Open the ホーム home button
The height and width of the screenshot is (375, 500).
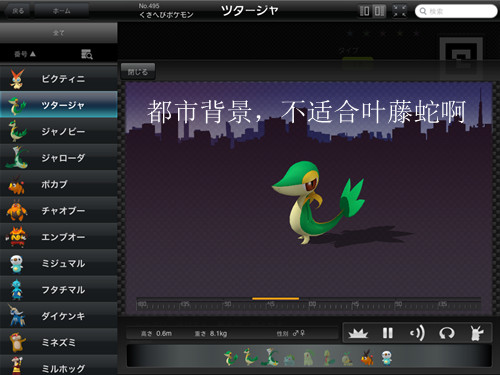point(61,11)
